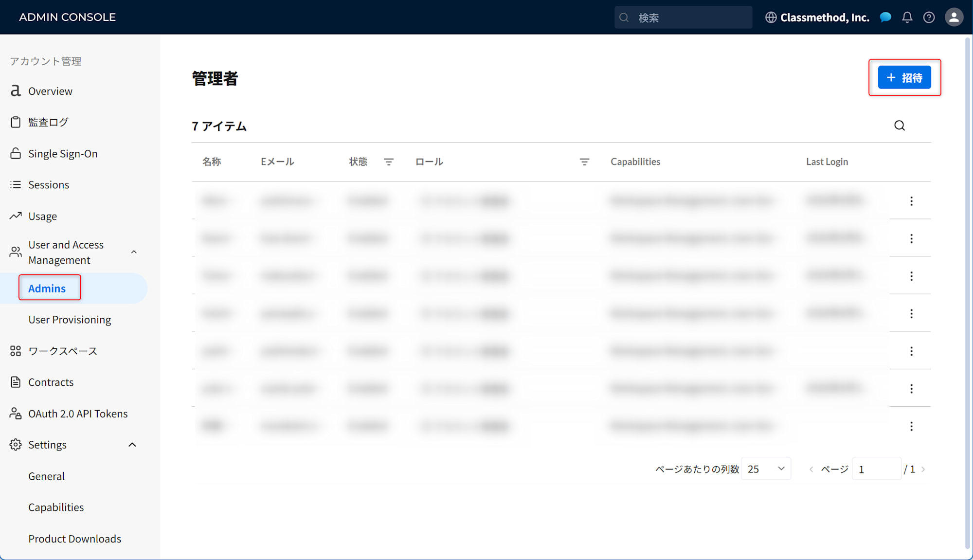Click the ADMIN CONSOLE title link
The width and height of the screenshot is (973, 560).
point(67,17)
